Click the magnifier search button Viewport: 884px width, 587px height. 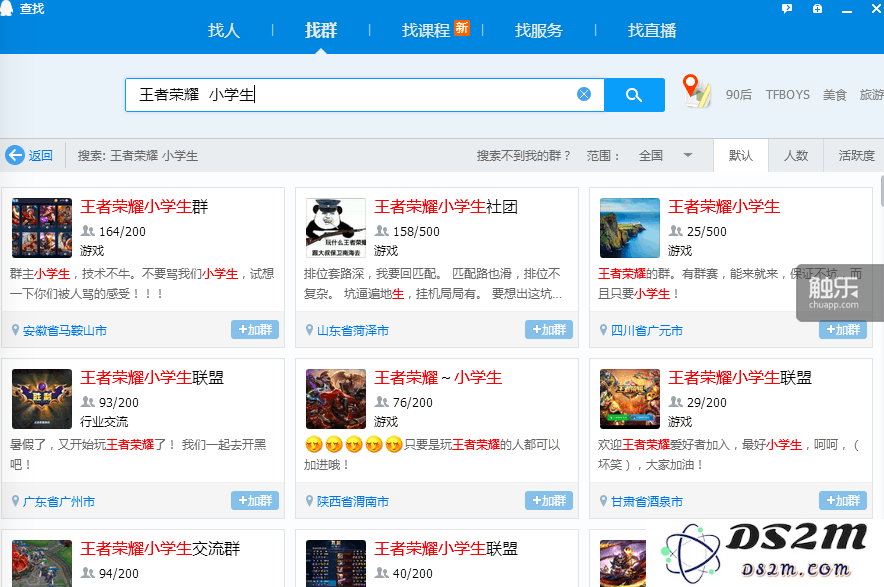point(634,95)
